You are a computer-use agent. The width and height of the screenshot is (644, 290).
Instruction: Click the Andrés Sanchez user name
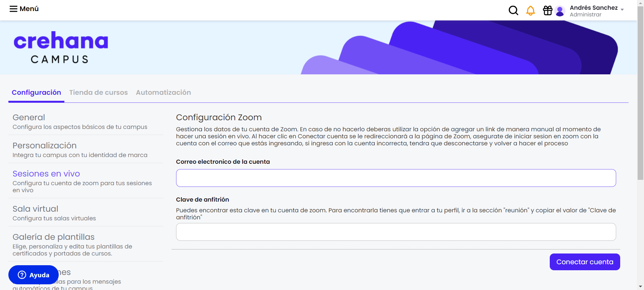click(x=594, y=8)
